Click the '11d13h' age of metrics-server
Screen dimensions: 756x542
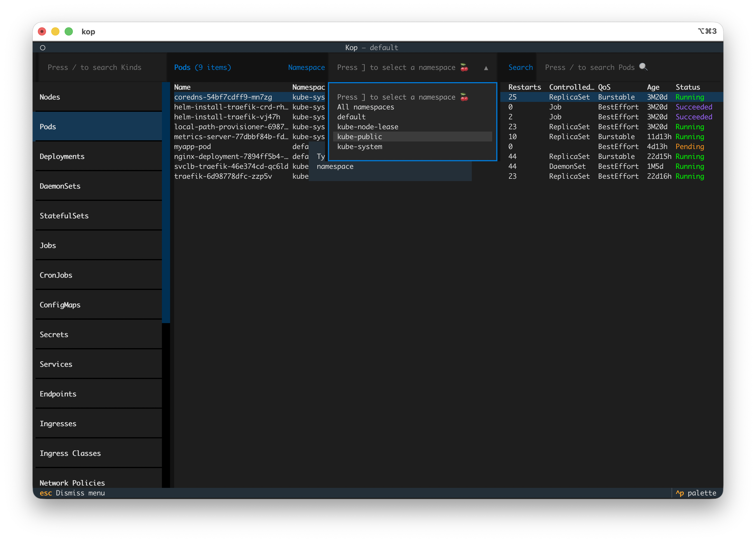click(x=659, y=137)
